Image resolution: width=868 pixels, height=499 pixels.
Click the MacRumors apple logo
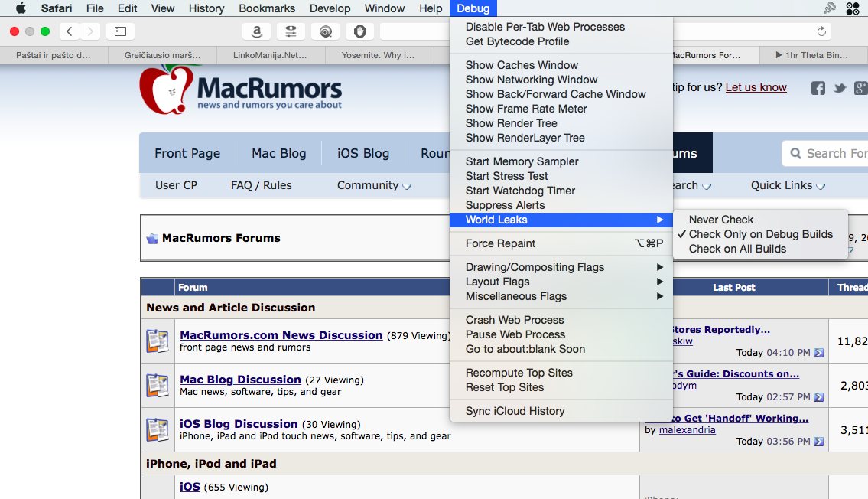tap(166, 90)
